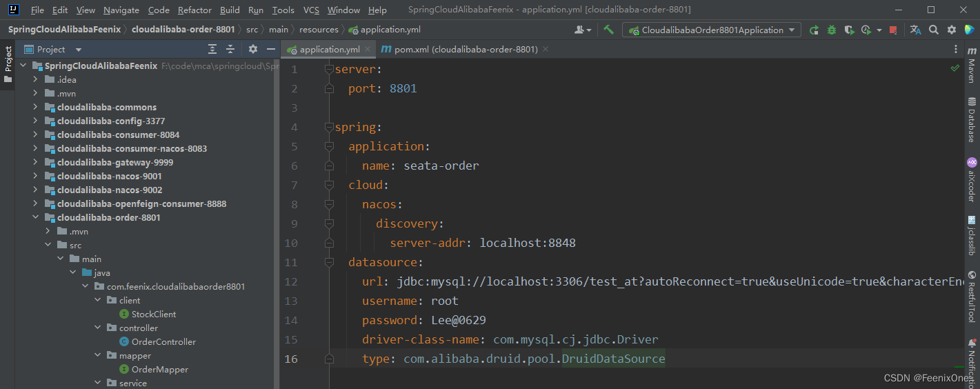Open the Refactor menu
The image size is (980, 389).
[x=194, y=10]
